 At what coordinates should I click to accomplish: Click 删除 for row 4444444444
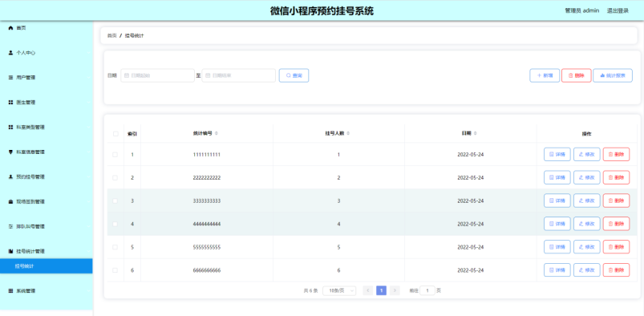click(x=616, y=224)
